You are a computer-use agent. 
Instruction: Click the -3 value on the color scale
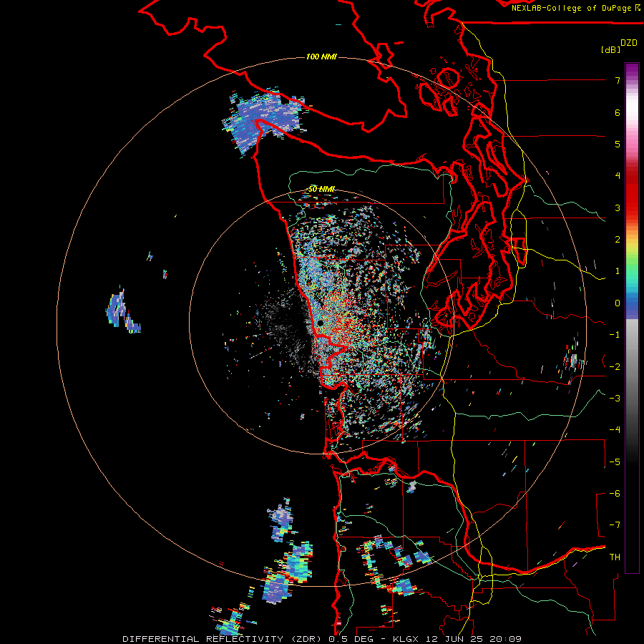(x=615, y=399)
